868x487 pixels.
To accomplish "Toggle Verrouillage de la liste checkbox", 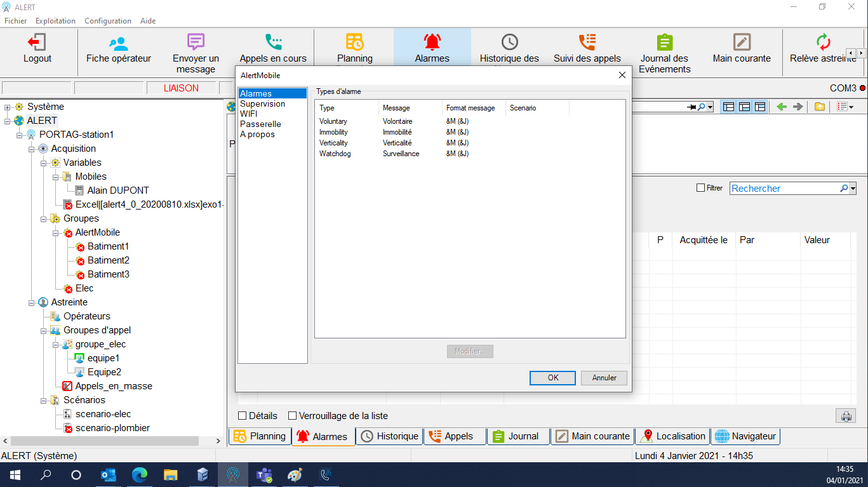I will tap(293, 416).
